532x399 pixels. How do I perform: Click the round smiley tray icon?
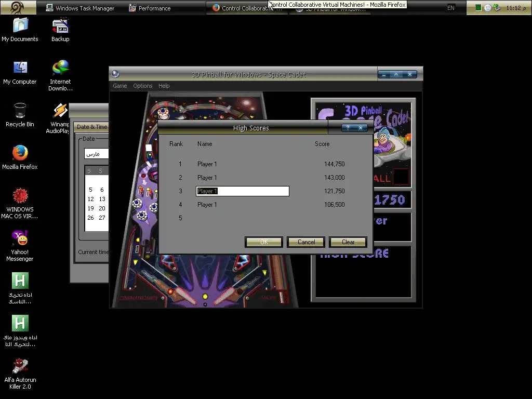pos(487,7)
